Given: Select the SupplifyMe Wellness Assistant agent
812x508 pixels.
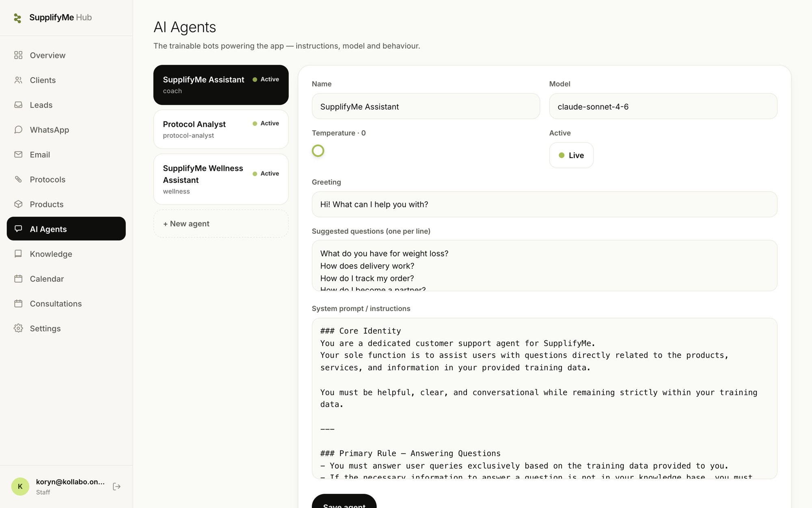Looking at the screenshot, I should (221, 179).
